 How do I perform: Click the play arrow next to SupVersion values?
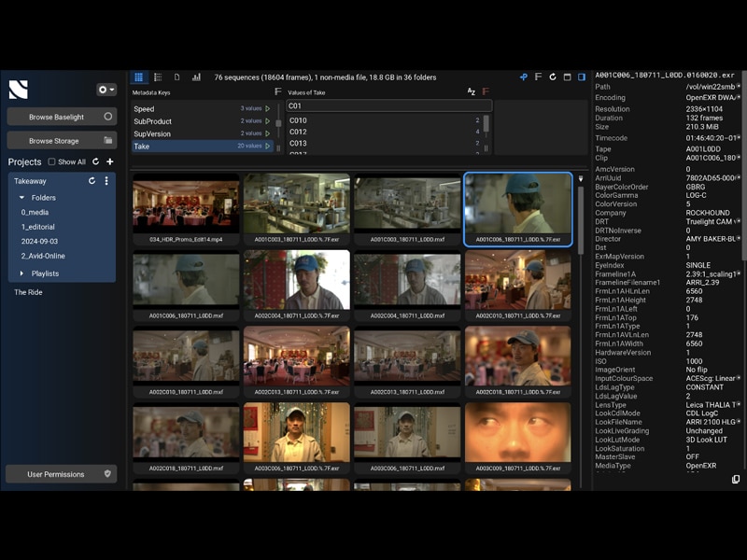[x=268, y=133]
